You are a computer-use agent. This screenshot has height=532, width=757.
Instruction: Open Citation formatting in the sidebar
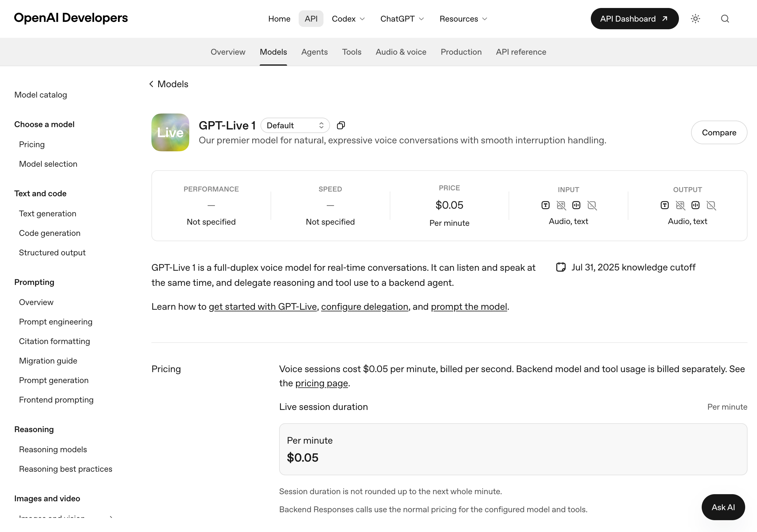coord(54,341)
